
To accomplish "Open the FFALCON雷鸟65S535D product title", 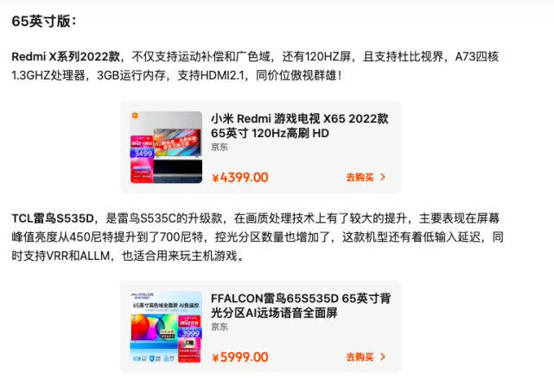I will point(301,306).
